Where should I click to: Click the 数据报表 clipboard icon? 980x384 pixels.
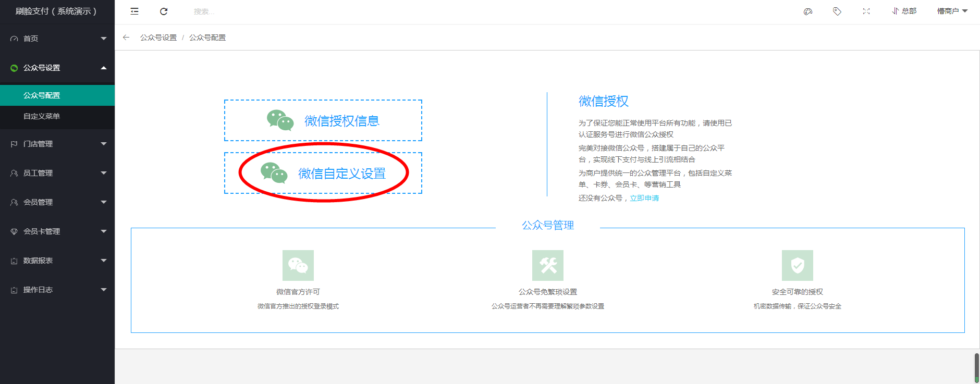(x=14, y=261)
